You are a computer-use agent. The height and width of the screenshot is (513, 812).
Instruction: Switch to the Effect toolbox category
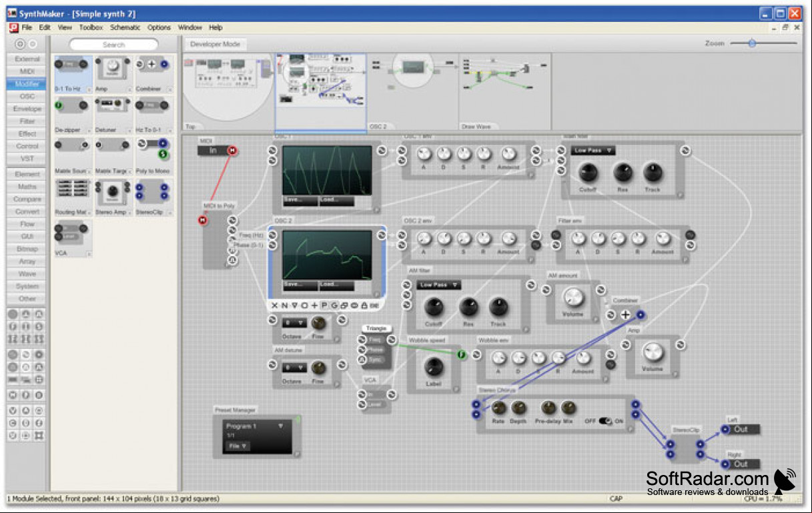(x=27, y=134)
